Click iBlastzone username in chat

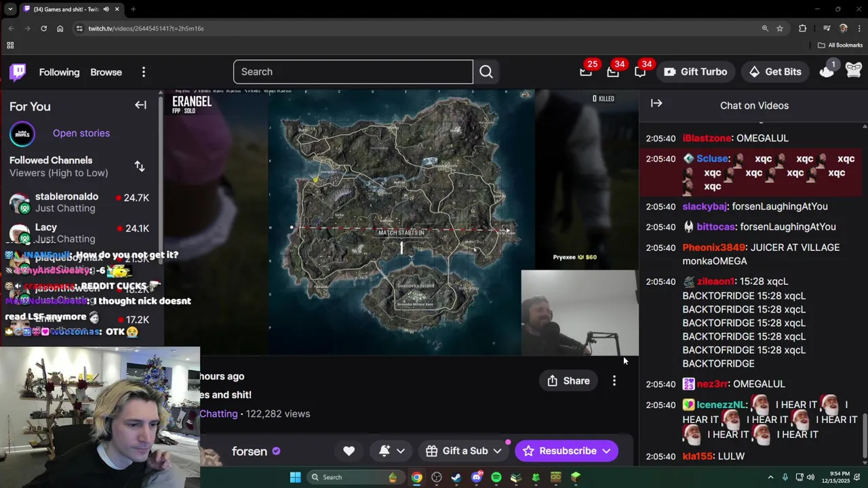point(706,138)
